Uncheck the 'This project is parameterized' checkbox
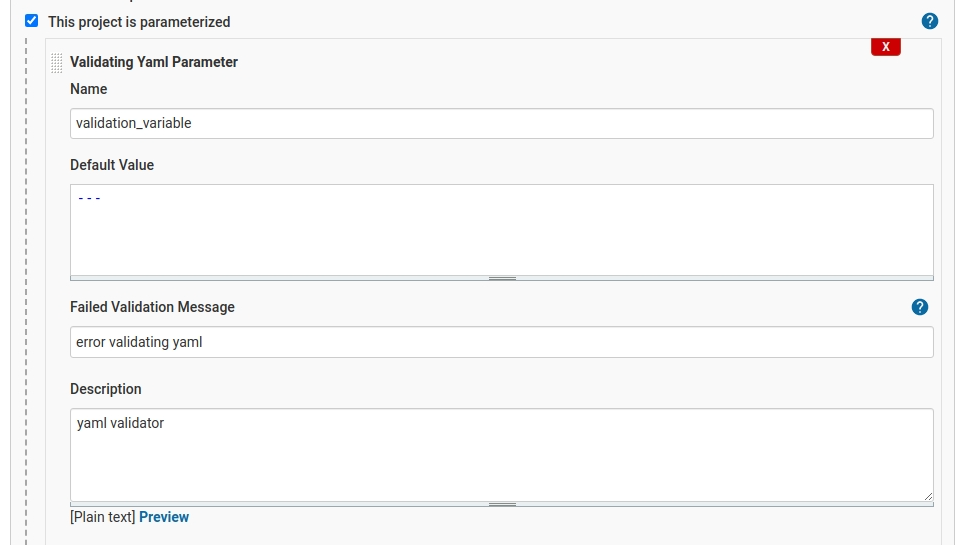 tap(32, 21)
